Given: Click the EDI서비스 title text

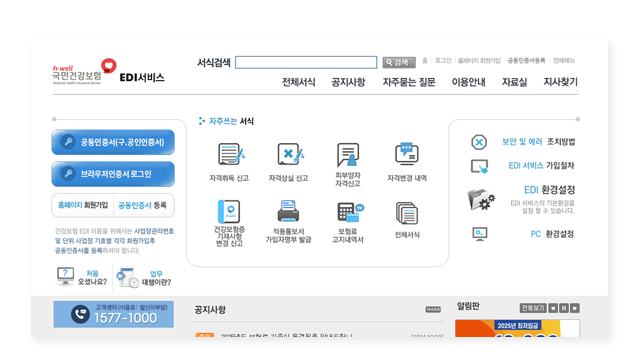Looking at the screenshot, I should (x=142, y=78).
